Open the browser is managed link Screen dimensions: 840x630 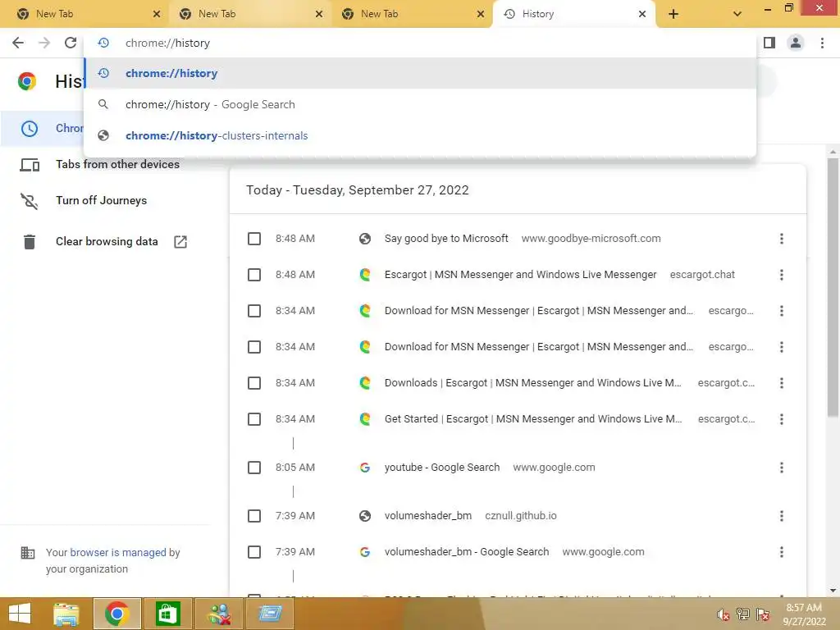click(x=118, y=552)
